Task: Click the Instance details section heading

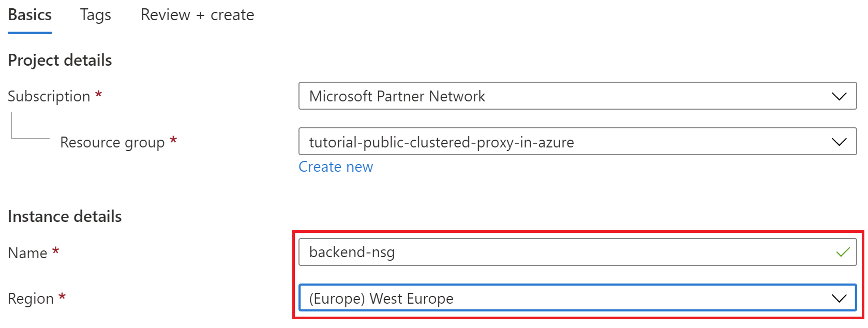Action: 64,216
